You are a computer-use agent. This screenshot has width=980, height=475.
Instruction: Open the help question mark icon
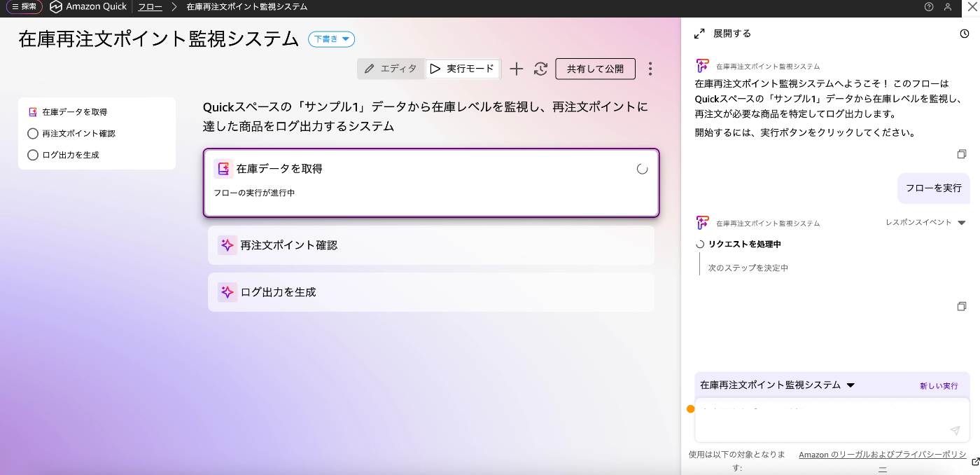929,7
